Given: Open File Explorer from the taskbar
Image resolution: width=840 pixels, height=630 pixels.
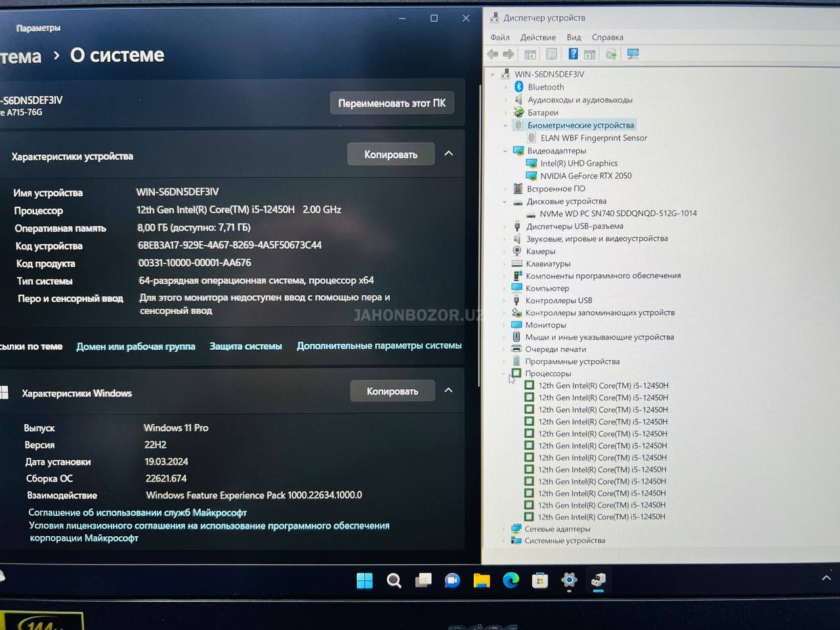Looking at the screenshot, I should [x=482, y=580].
